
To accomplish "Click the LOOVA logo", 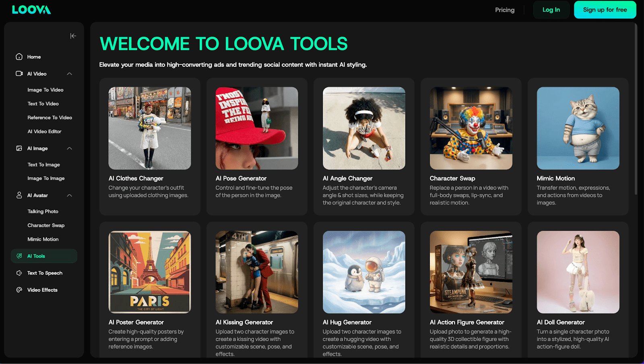I will (31, 10).
